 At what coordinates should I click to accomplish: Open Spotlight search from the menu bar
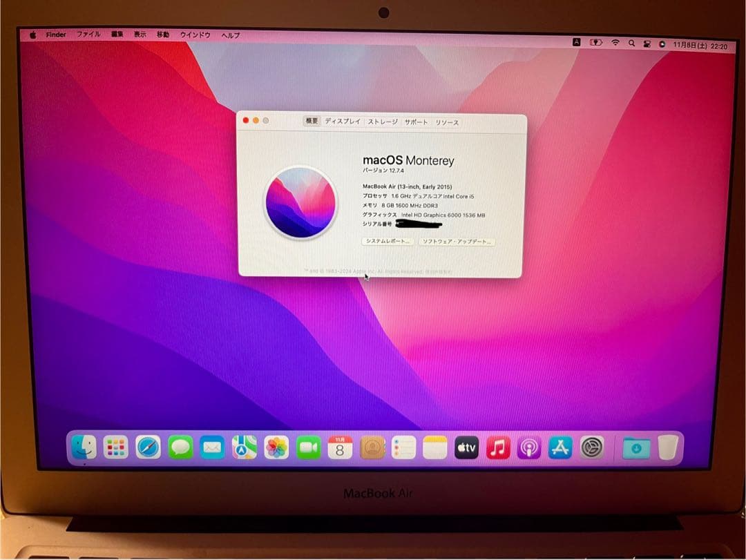[x=631, y=42]
